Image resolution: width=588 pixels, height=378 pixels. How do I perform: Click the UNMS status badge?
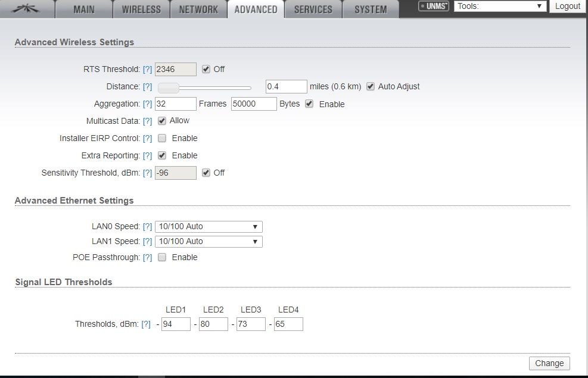tap(434, 7)
